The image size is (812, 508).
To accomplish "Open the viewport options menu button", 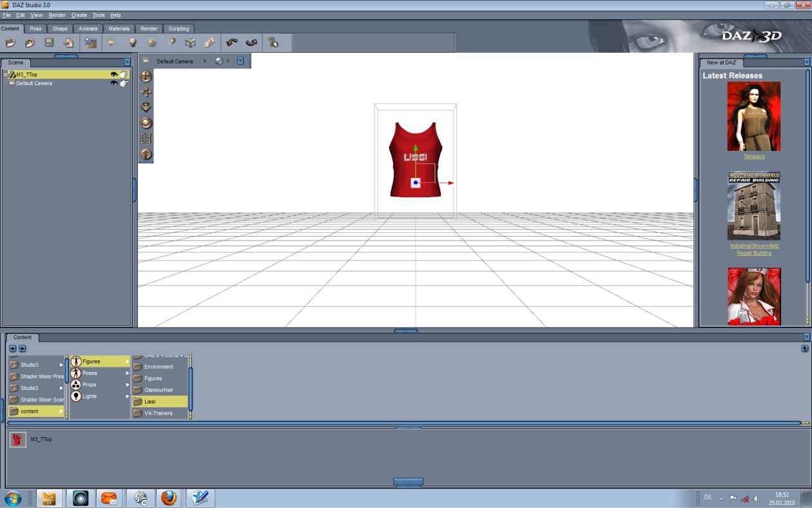I will pyautogui.click(x=240, y=61).
